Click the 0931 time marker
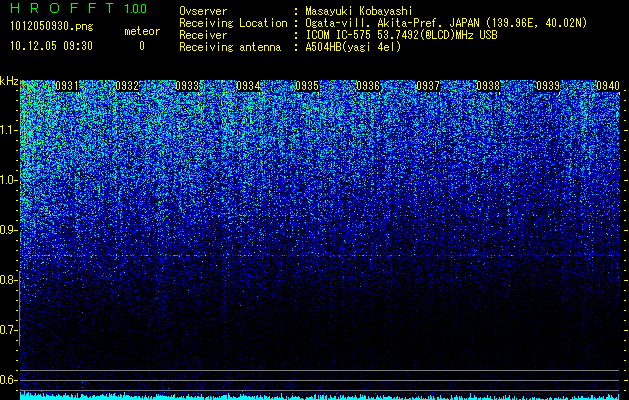The height and width of the screenshot is (400, 629). coord(67,86)
